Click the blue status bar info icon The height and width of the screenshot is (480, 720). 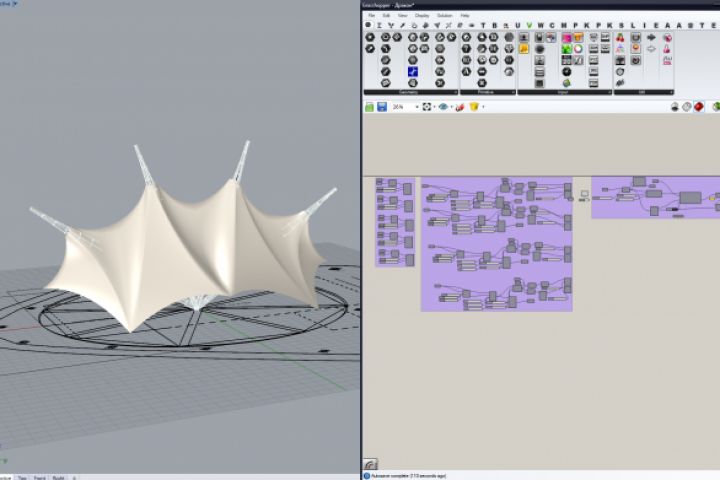click(x=367, y=476)
